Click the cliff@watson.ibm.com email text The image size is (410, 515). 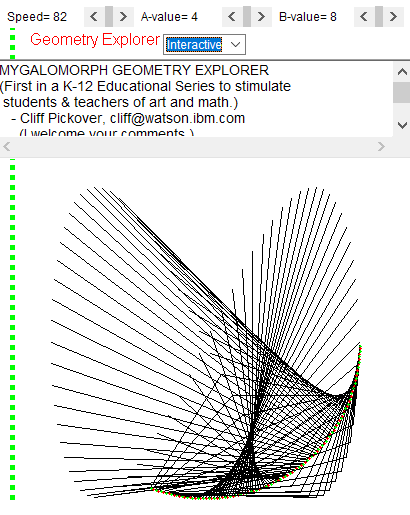[x=177, y=118]
